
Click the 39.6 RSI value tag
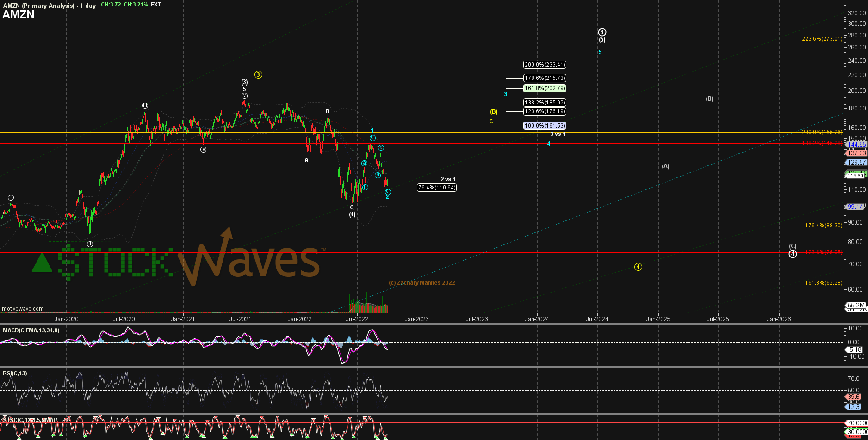click(x=853, y=397)
